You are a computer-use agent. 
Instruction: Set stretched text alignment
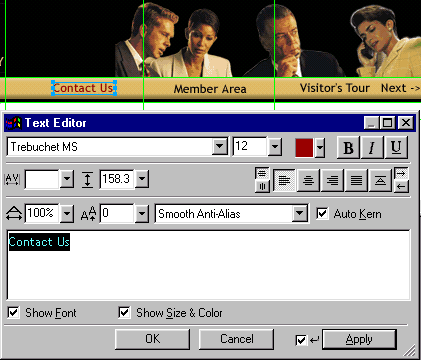(x=380, y=180)
